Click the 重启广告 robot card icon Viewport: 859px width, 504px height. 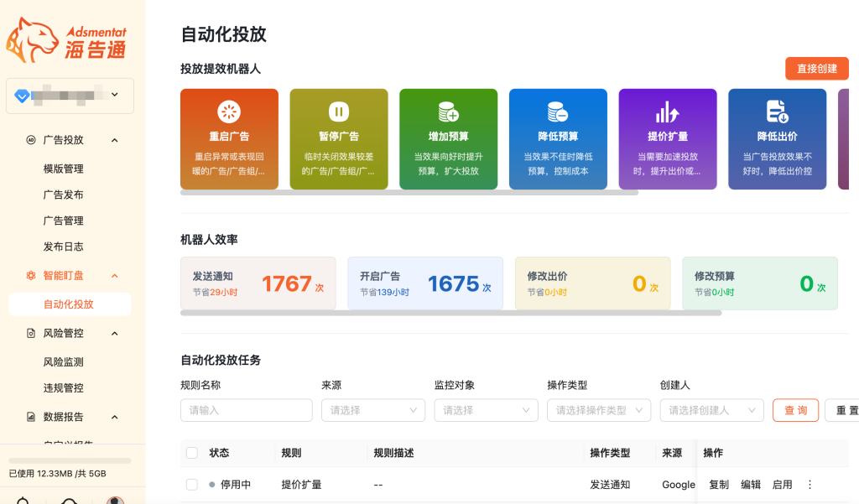pyautogui.click(x=229, y=112)
